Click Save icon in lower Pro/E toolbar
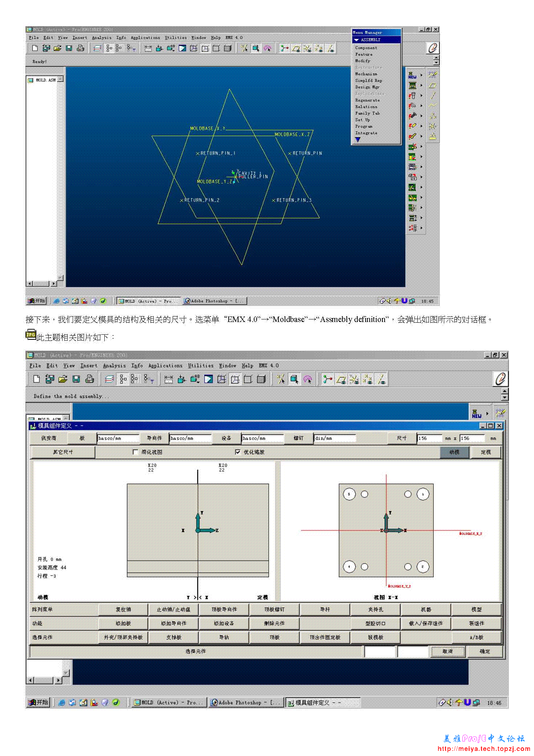Image resolution: width=534 pixels, height=756 pixels. 76,379
